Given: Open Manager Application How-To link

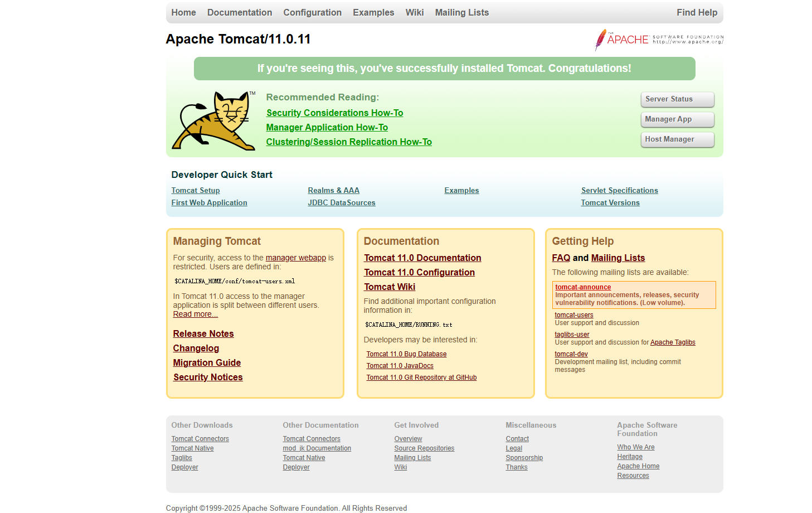Looking at the screenshot, I should 327,127.
